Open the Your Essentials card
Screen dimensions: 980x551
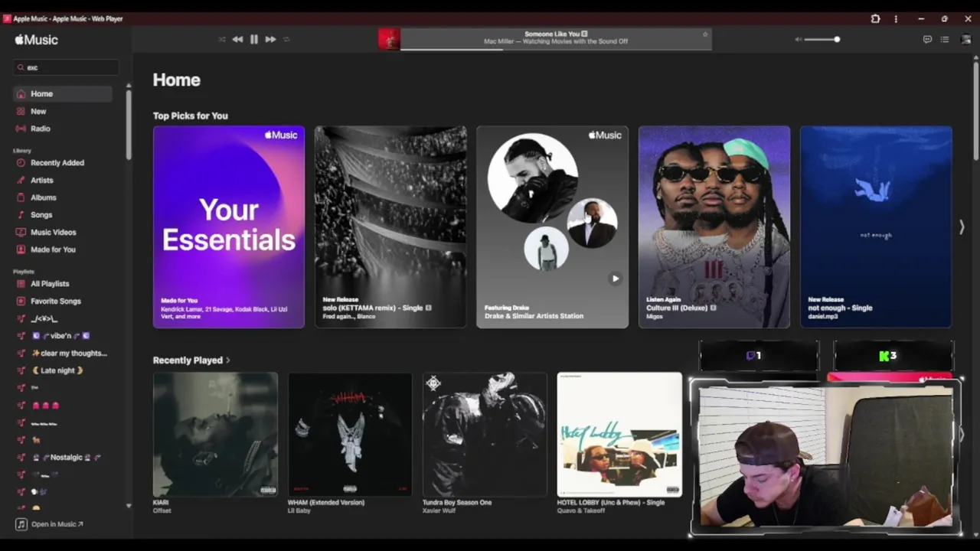228,227
